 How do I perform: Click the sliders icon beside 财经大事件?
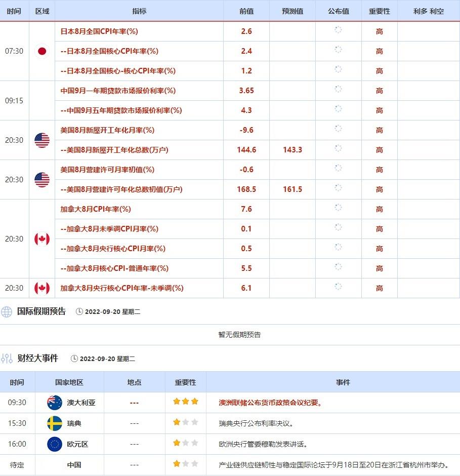pos(7,359)
